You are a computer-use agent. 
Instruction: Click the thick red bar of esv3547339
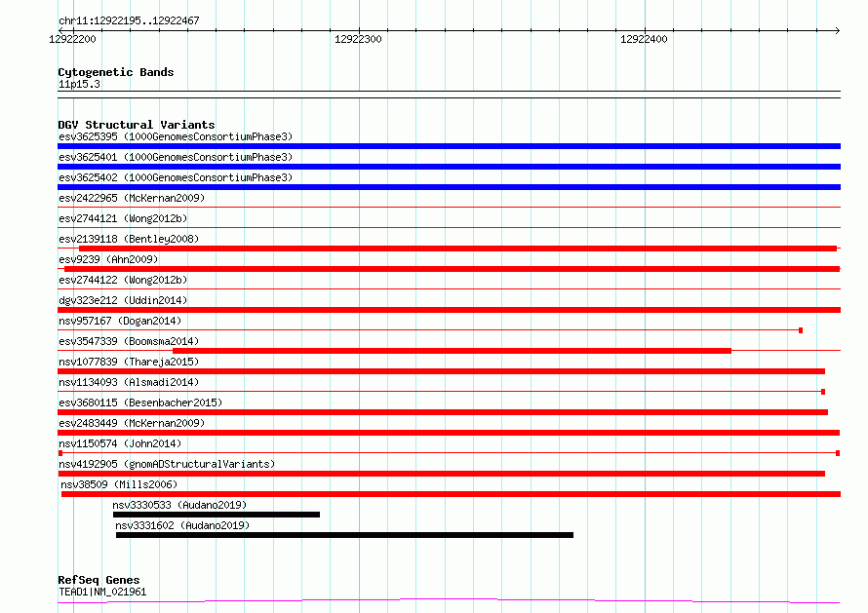pyautogui.click(x=452, y=351)
